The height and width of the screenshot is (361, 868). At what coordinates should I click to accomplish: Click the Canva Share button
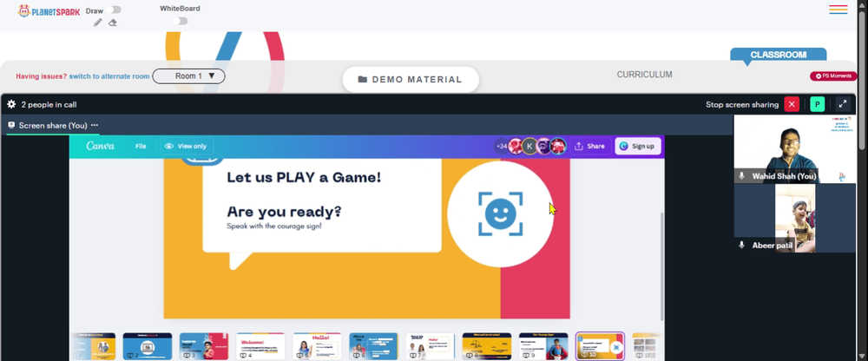click(589, 146)
